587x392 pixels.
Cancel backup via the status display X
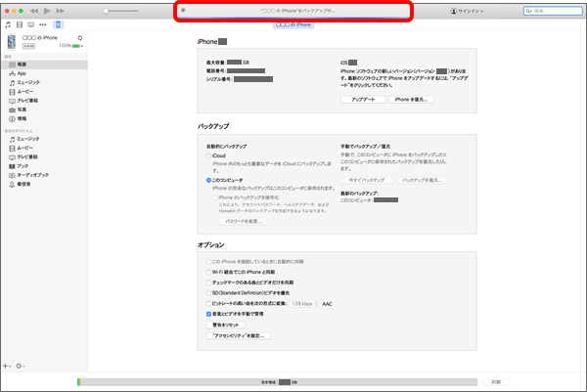[x=183, y=10]
